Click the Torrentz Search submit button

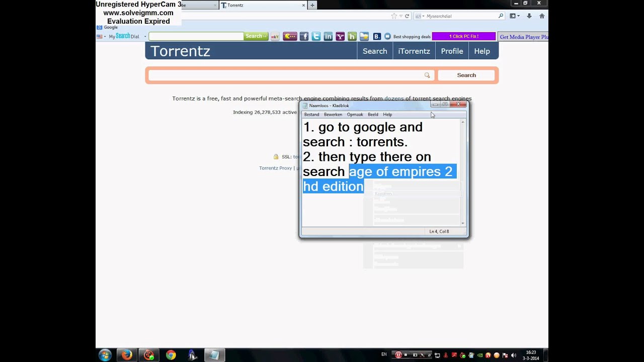click(x=466, y=75)
